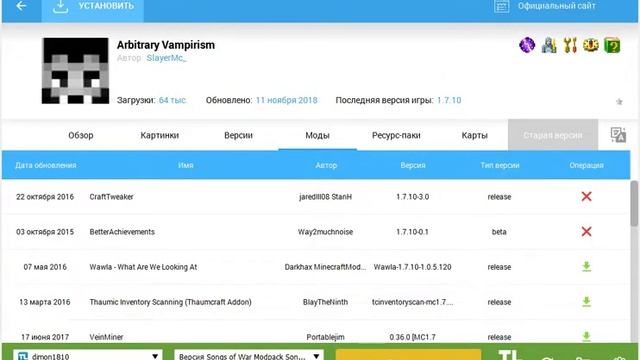Sort by Дата обновления column header
The height and width of the screenshot is (360, 640).
(x=45, y=165)
